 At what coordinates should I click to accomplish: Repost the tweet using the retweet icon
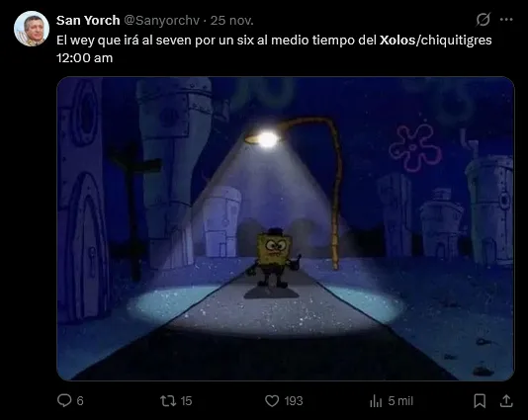(x=168, y=401)
